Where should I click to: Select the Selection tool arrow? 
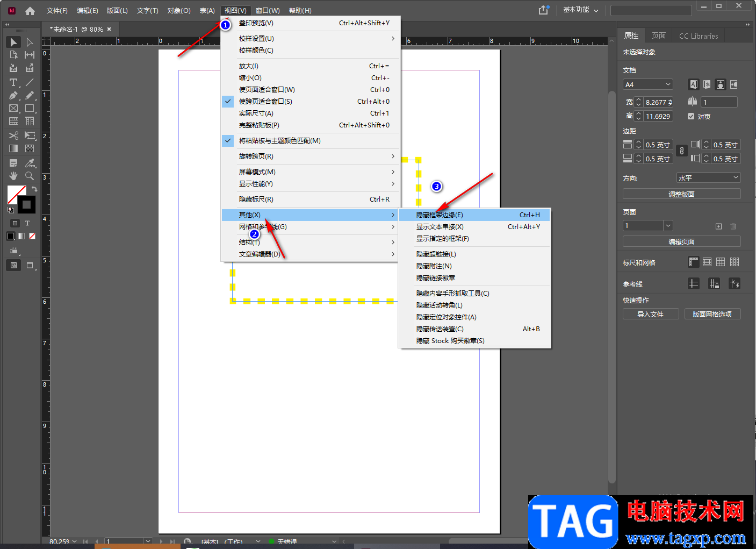coord(13,42)
